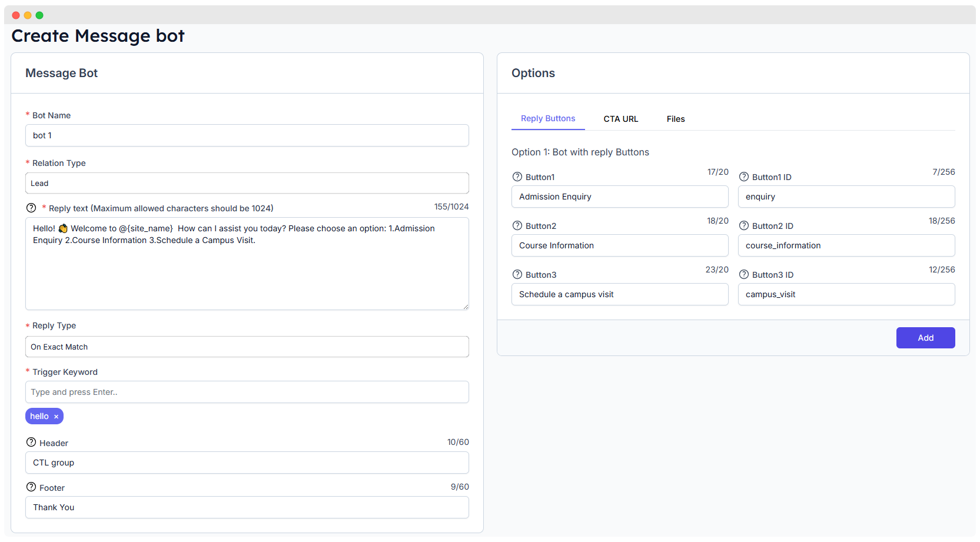Screen dimensions: 980x542
Task: Click the help icon beside Header field
Action: [x=30, y=442]
